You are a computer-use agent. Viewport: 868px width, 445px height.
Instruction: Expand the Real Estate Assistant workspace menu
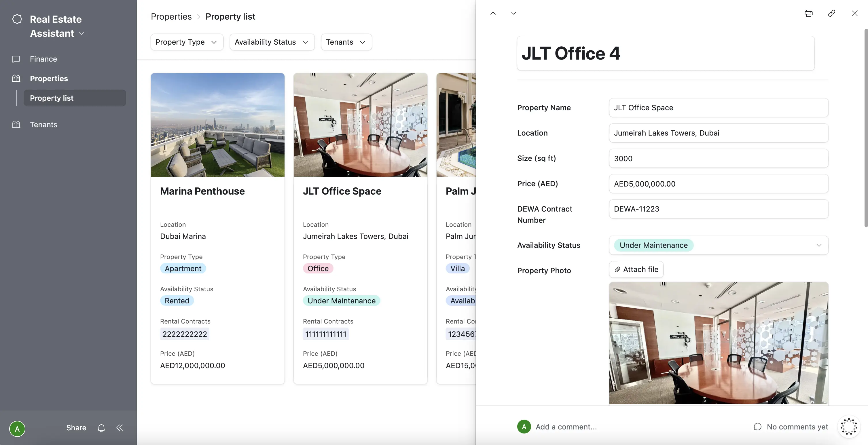81,33
